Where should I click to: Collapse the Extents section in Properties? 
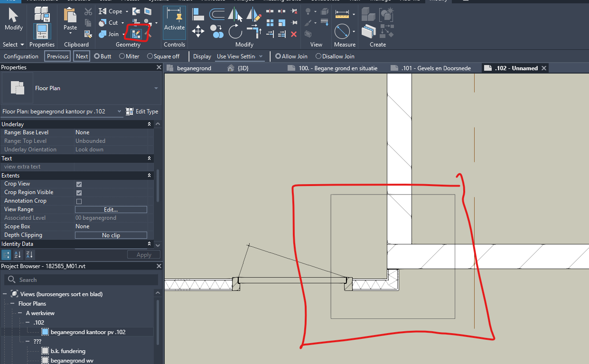tap(149, 175)
